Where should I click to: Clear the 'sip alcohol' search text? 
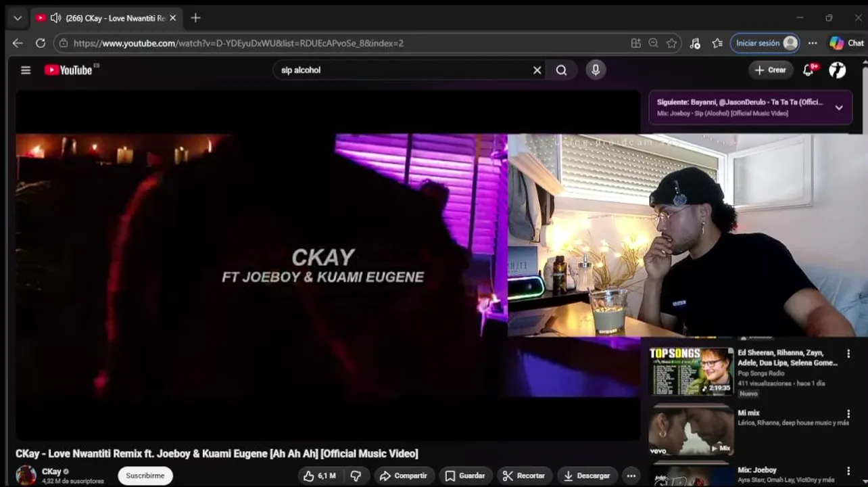pos(537,70)
